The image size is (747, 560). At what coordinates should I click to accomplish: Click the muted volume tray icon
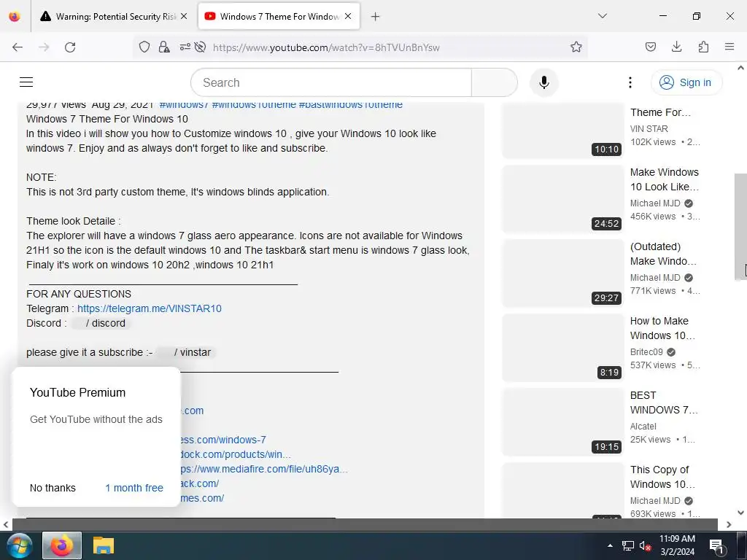coord(645,545)
